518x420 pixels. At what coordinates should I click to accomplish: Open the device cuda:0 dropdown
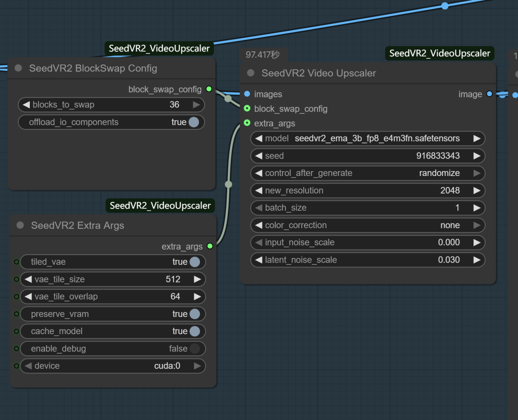(x=113, y=366)
